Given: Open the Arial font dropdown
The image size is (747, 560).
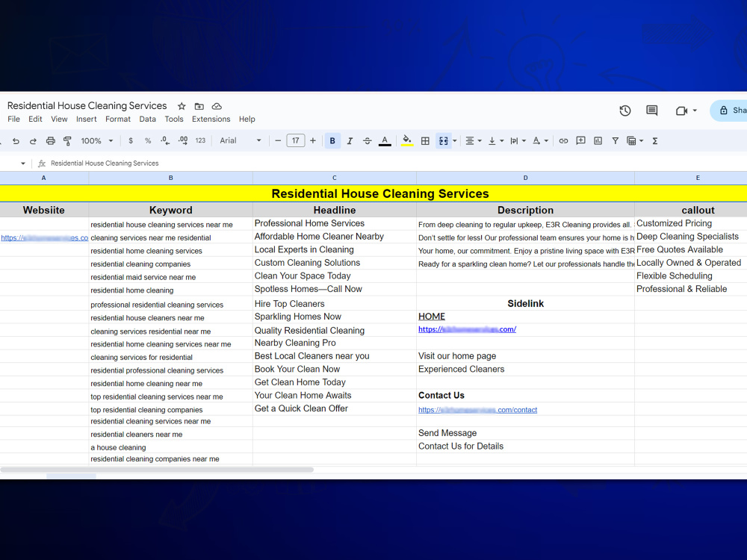Looking at the screenshot, I should [241, 141].
